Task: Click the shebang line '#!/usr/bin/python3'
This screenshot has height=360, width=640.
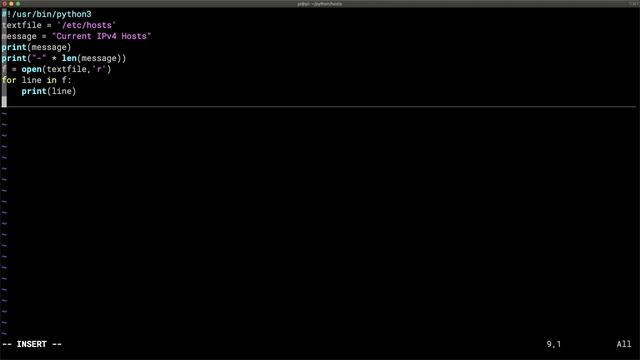Action: point(47,14)
